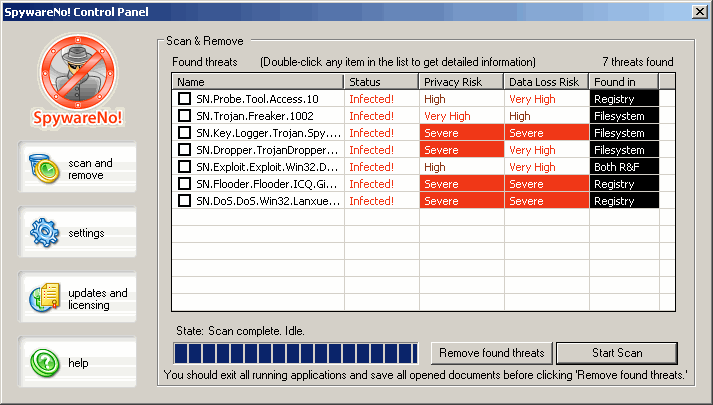Click the 7 threats found label

[638, 62]
